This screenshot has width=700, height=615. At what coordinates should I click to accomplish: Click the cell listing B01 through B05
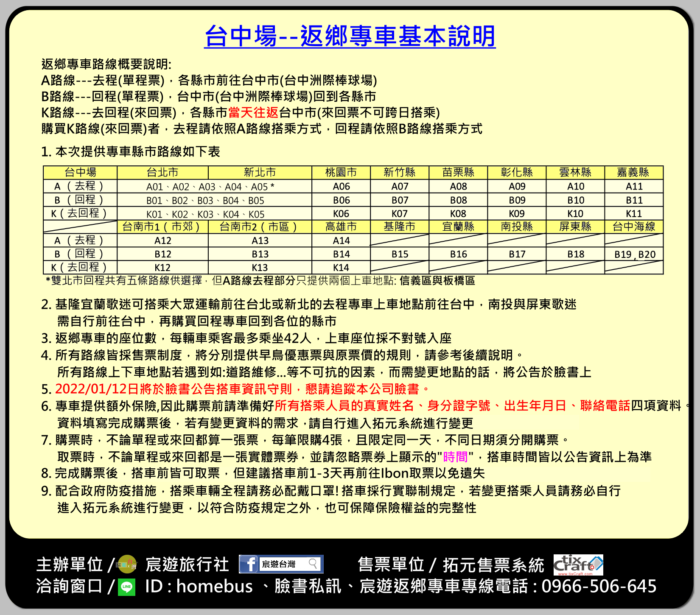(215, 200)
